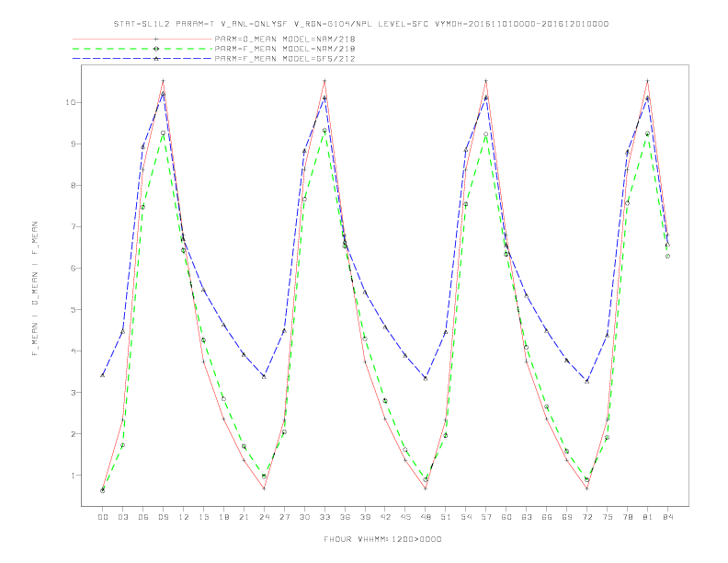Click y-axis tick label 1
The width and height of the screenshot is (728, 563).
tap(74, 476)
